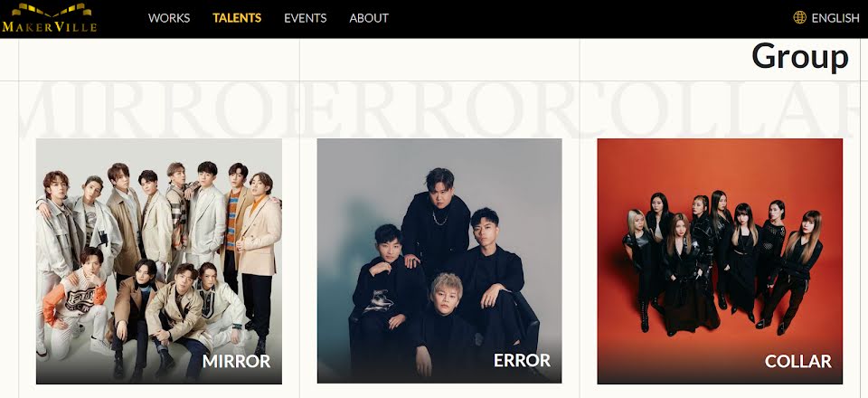
Task: Click the MakerVille wordmark text
Action: 49,26
